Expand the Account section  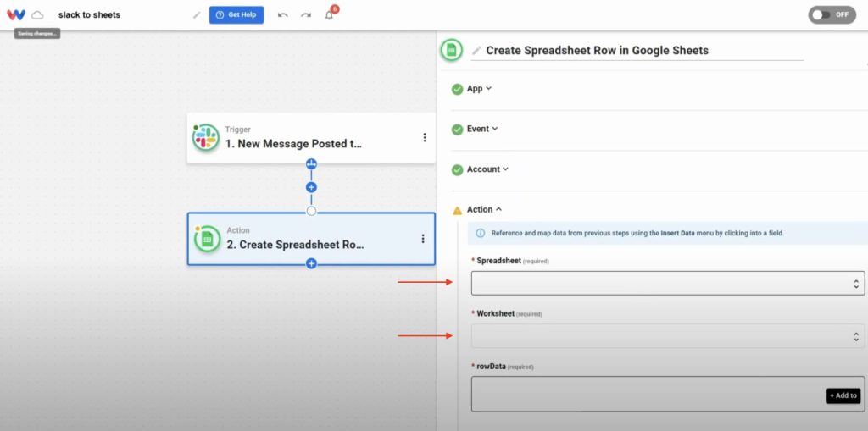pyautogui.click(x=487, y=169)
